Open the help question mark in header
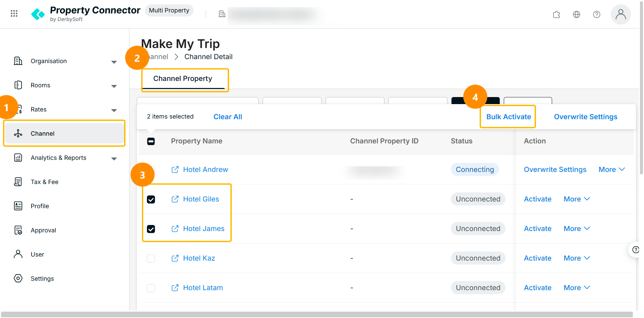644x318 pixels. 597,14
